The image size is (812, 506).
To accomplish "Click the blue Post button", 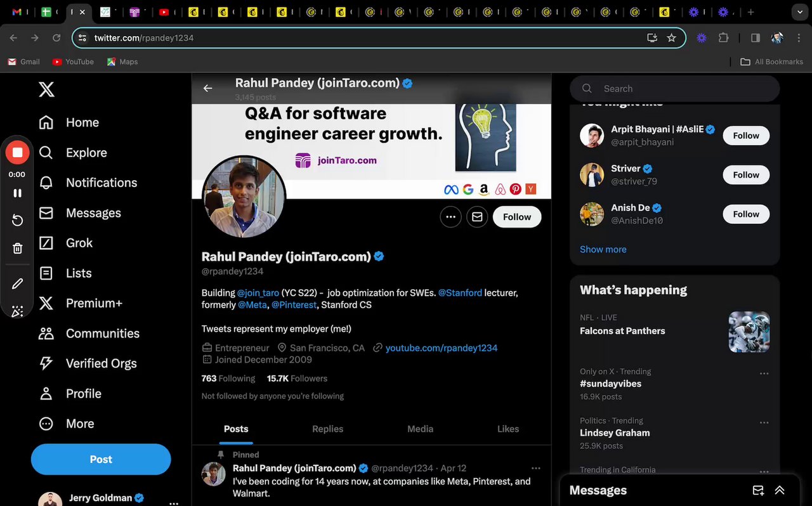I will click(x=101, y=459).
